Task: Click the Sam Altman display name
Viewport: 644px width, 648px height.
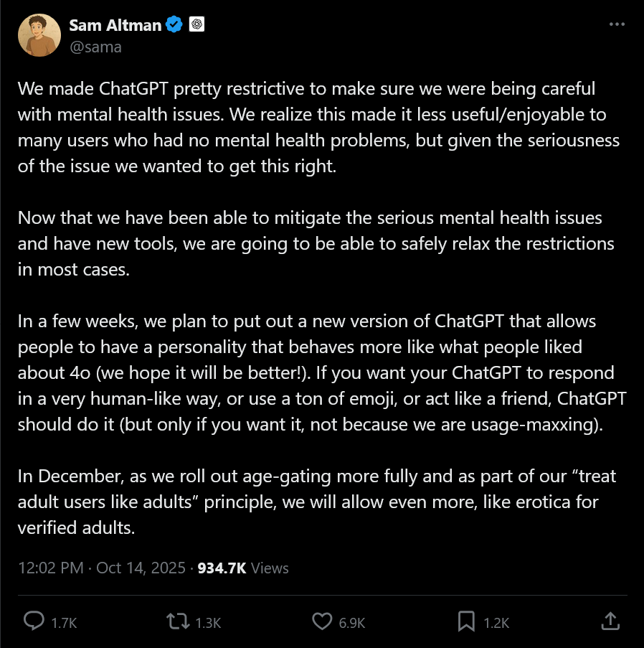Action: pos(114,25)
